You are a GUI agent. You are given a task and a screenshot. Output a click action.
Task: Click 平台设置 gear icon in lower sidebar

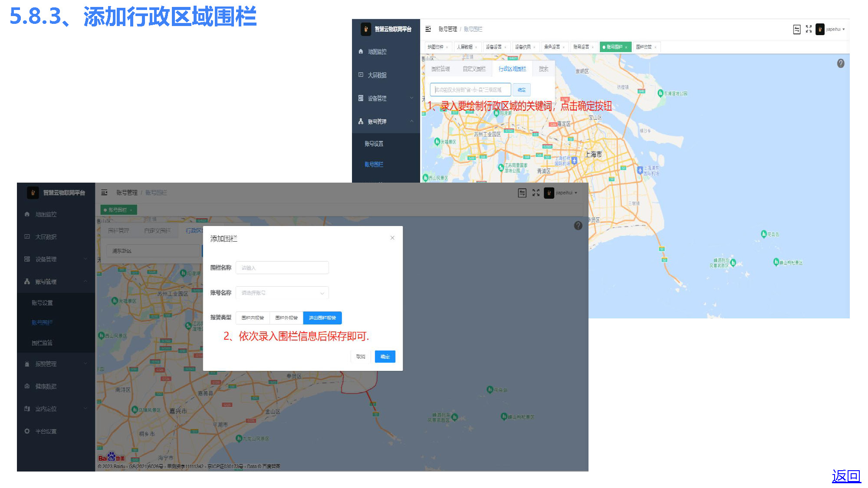(27, 431)
